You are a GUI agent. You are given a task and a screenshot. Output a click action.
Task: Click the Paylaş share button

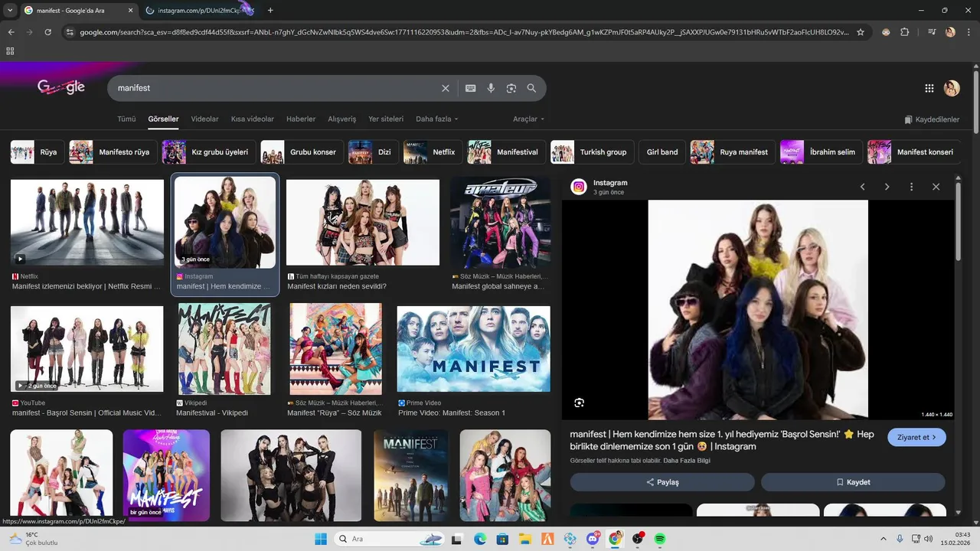662,482
